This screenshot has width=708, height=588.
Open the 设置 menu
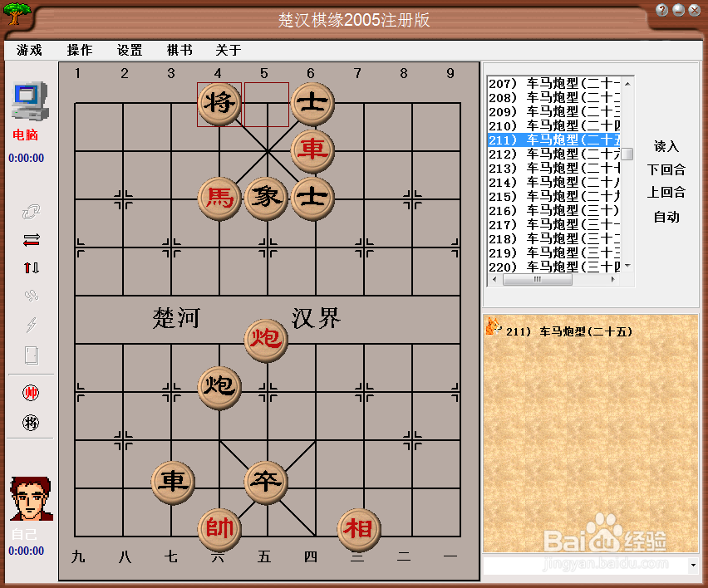[x=130, y=50]
